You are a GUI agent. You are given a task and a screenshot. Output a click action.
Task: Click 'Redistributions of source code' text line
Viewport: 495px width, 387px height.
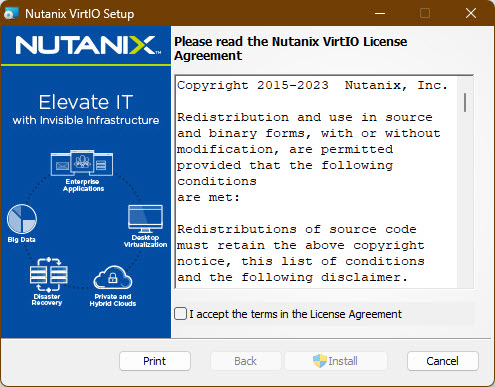297,229
